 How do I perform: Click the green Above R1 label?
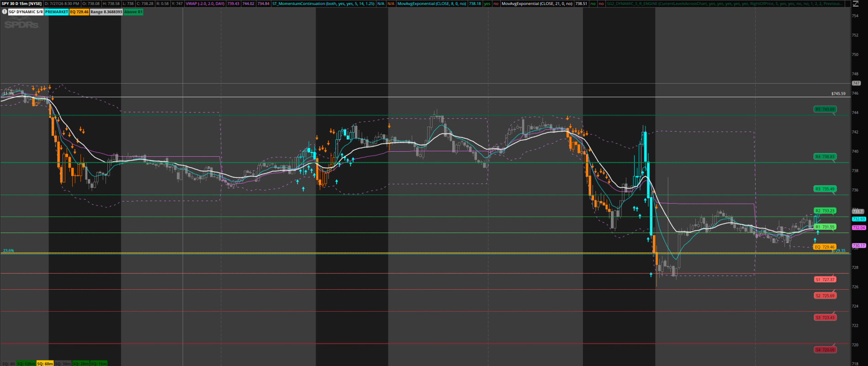[x=133, y=12]
